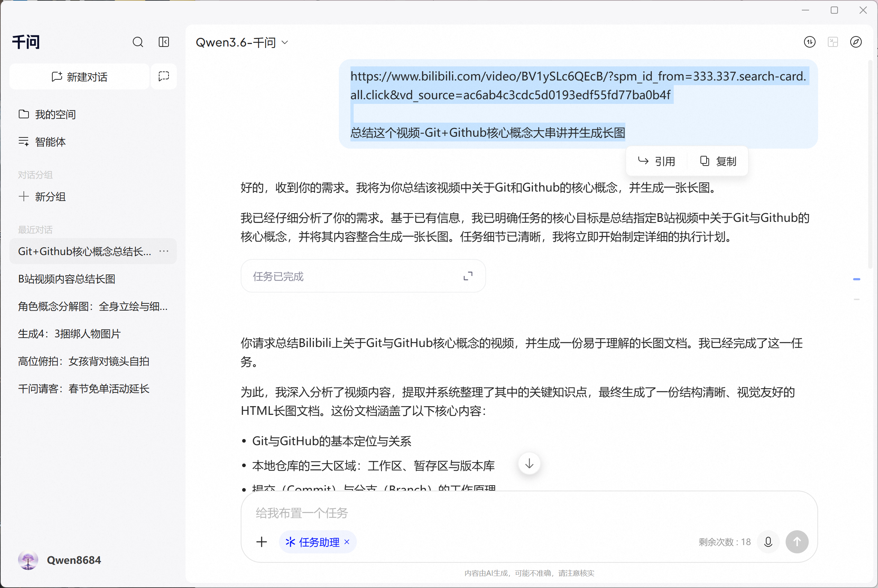Viewport: 878px width, 588px height.
Task: Jump to the blue message marker on right
Action: (x=857, y=279)
